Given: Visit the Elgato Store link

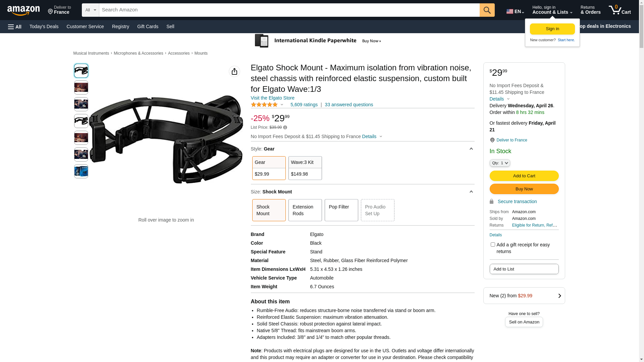Looking at the screenshot, I should 272,98.
